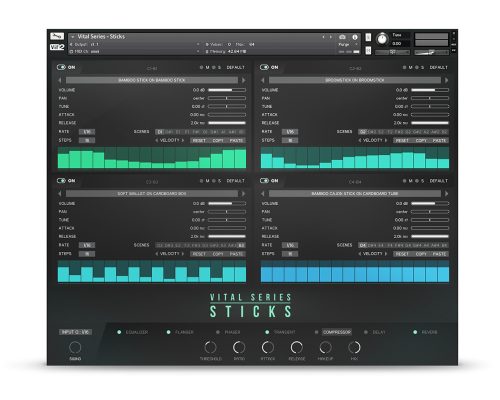
Task: Toggle ON switch for Broomstick slot
Action: (x=264, y=67)
